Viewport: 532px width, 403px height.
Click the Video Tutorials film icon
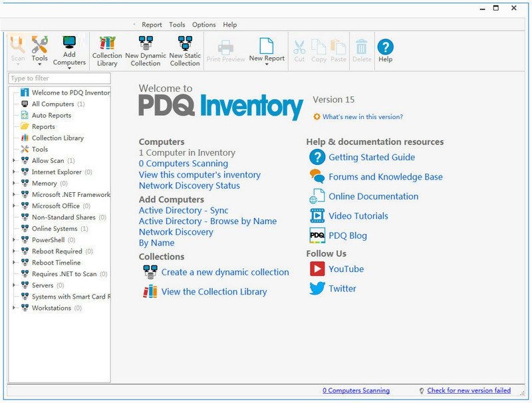[317, 215]
